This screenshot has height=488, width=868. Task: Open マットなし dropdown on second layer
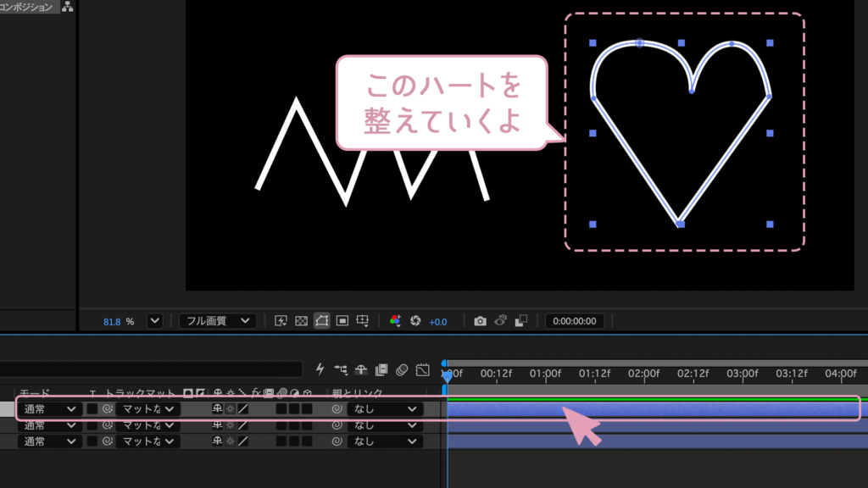point(147,425)
